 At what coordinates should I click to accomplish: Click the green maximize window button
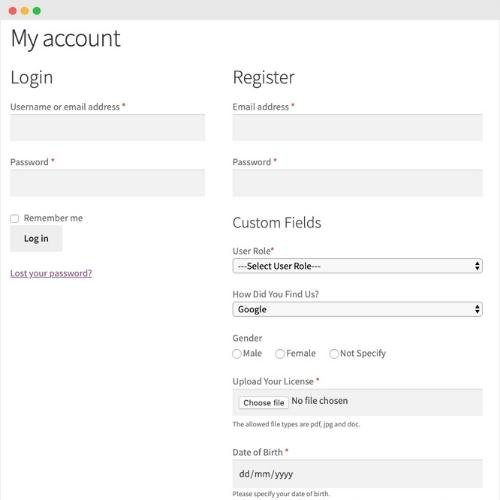37,11
